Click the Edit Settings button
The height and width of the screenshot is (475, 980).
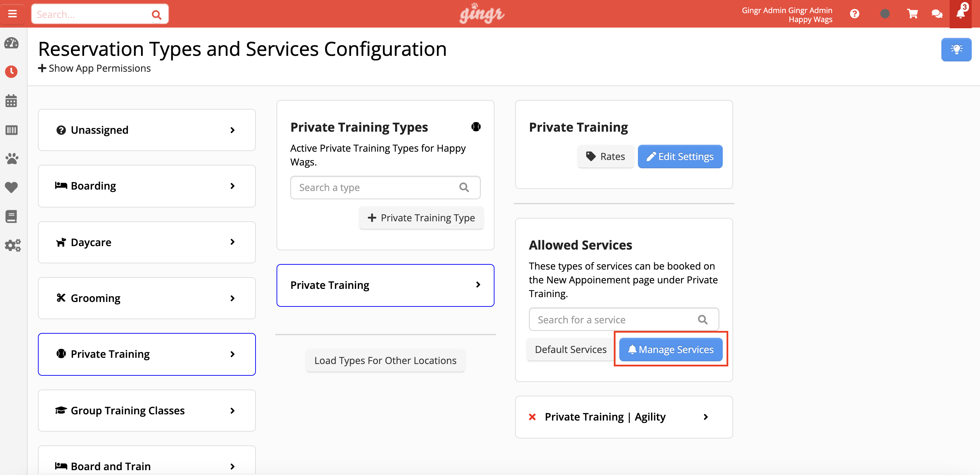pyautogui.click(x=680, y=156)
